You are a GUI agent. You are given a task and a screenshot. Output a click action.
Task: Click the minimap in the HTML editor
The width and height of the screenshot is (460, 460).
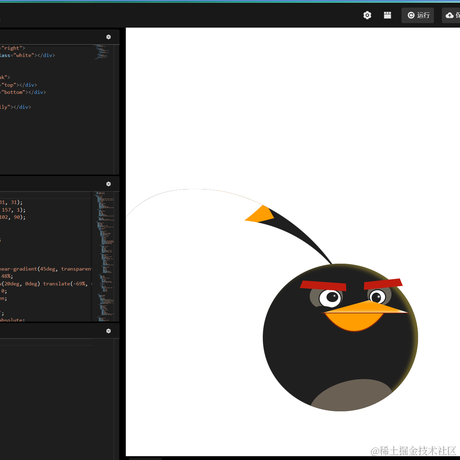(x=102, y=52)
